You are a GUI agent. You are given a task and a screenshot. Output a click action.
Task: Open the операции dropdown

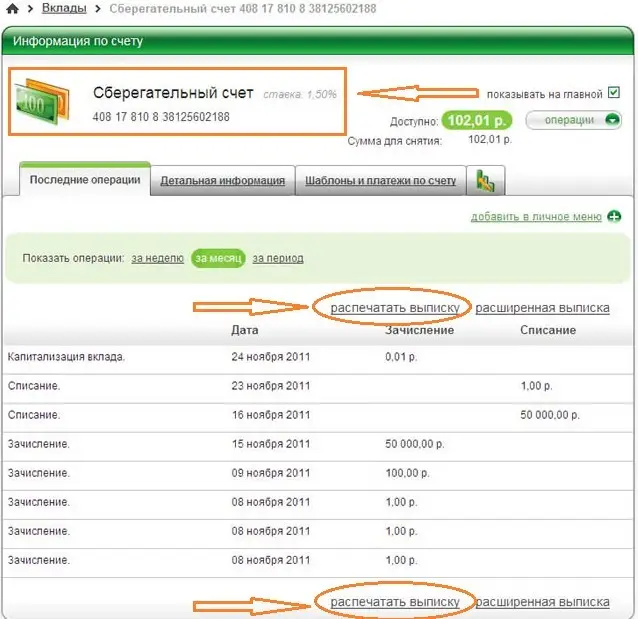point(573,120)
